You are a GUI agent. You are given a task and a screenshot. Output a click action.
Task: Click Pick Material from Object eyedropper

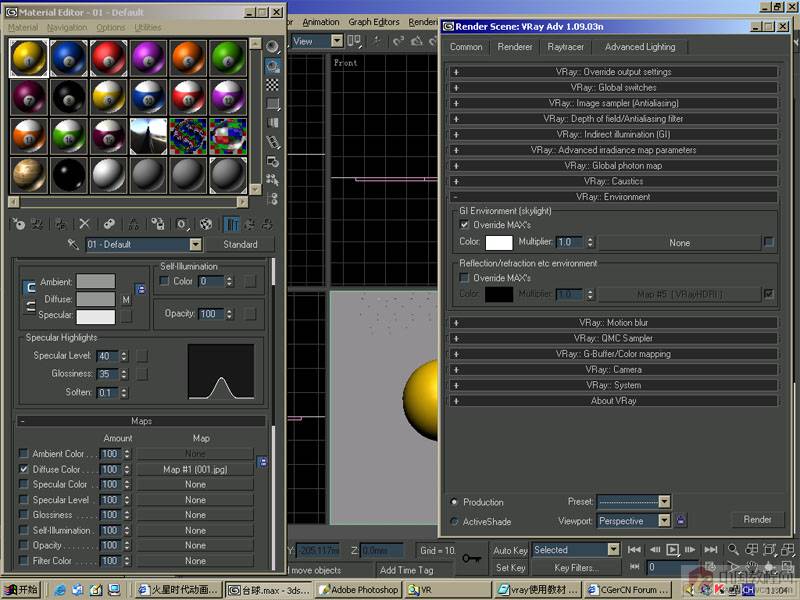pyautogui.click(x=73, y=244)
